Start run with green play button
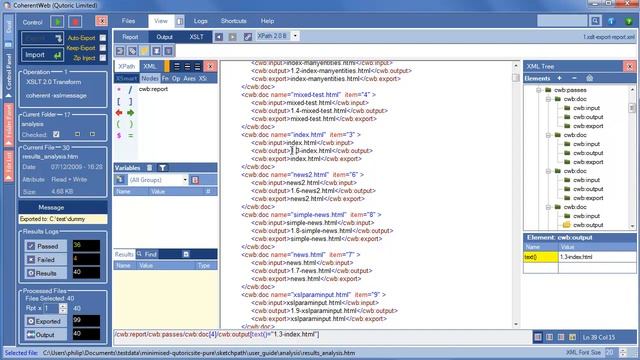Screen dimensions: 640x360 click(x=58, y=21)
